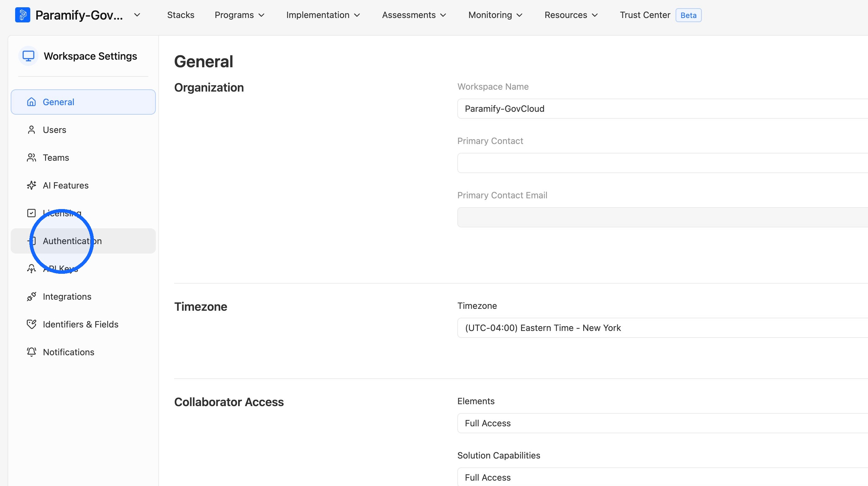Open the Solution Capabilities access dropdown
The width and height of the screenshot is (868, 486).
tap(662, 477)
